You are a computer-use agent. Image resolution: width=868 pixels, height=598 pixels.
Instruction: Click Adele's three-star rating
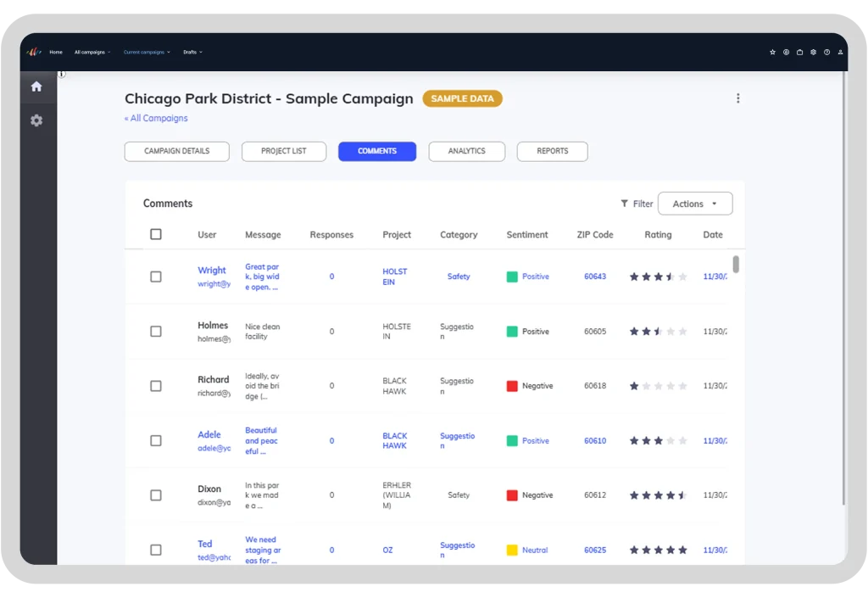(658, 441)
